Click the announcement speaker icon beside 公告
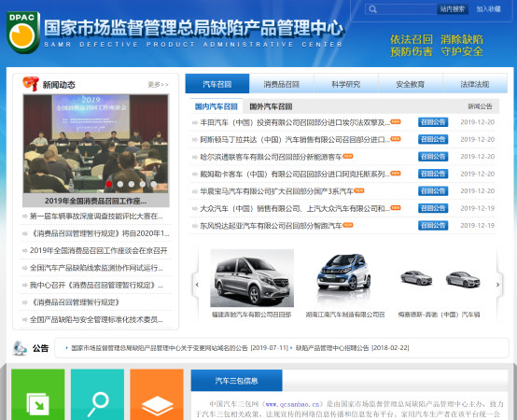The height and width of the screenshot is (420, 517). tap(20, 348)
